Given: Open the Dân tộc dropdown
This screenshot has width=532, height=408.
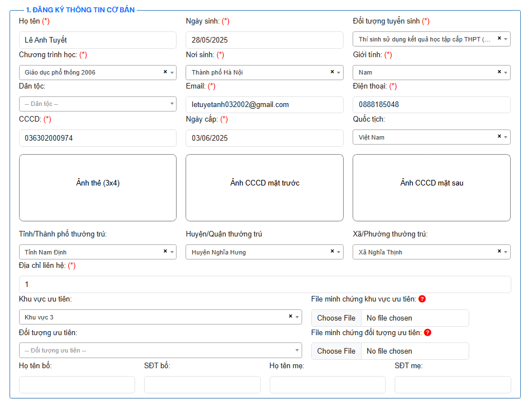Looking at the screenshot, I should click(x=98, y=104).
